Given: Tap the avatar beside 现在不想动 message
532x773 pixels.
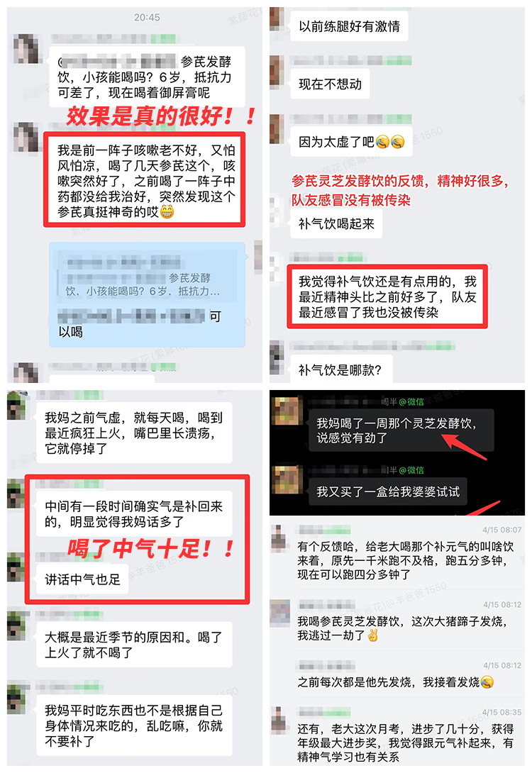Looking at the screenshot, I should click(x=277, y=72).
